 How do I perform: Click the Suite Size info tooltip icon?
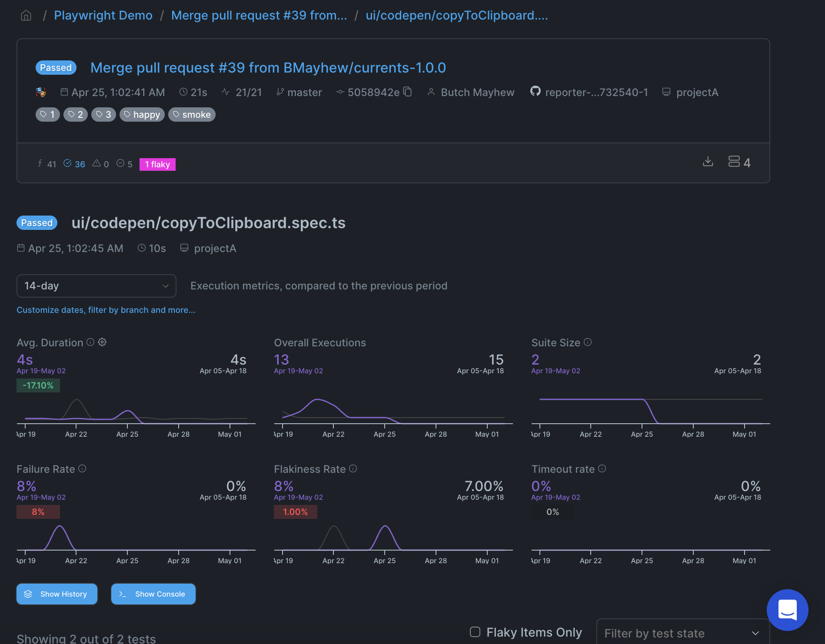(x=588, y=342)
